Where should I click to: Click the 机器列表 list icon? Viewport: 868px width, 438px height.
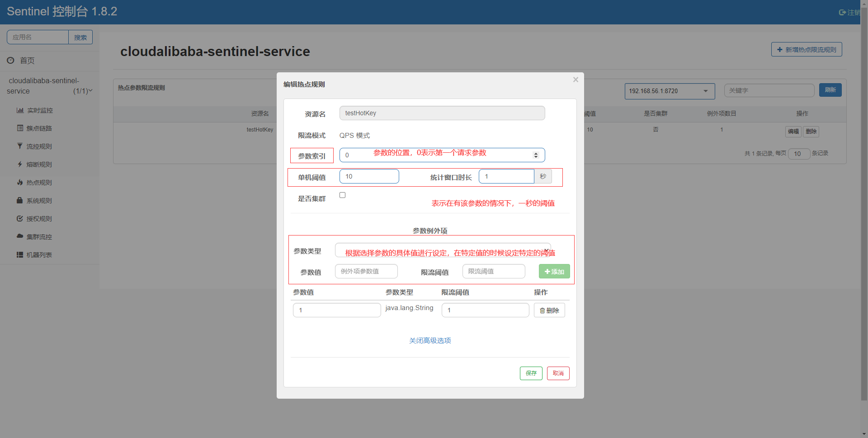coord(20,255)
